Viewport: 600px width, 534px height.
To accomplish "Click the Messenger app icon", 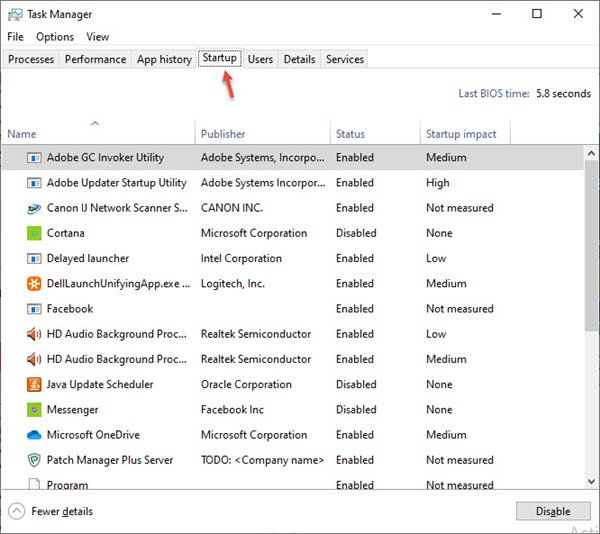I will 34,410.
